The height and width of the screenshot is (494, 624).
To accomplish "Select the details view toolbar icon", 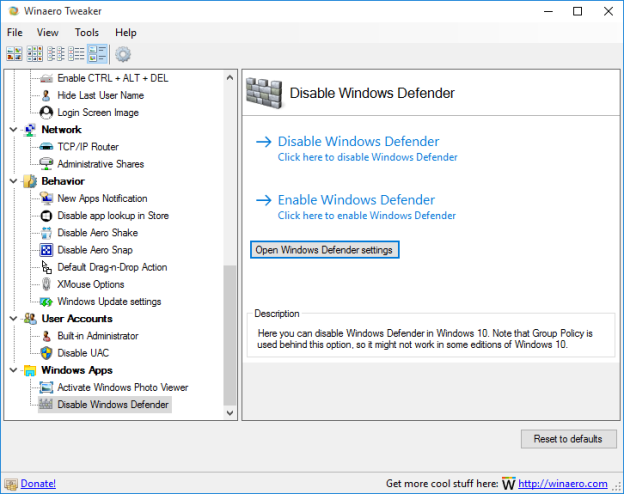I will [x=76, y=54].
